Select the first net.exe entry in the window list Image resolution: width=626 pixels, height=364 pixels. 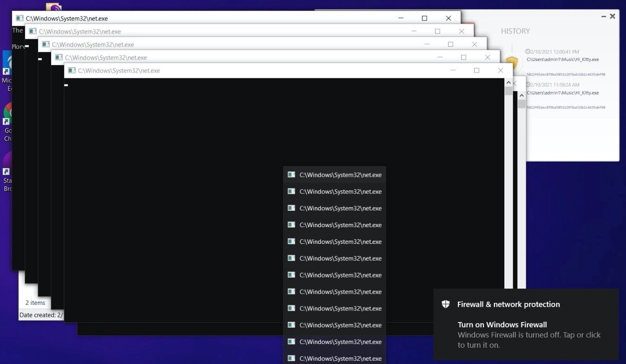[334, 175]
